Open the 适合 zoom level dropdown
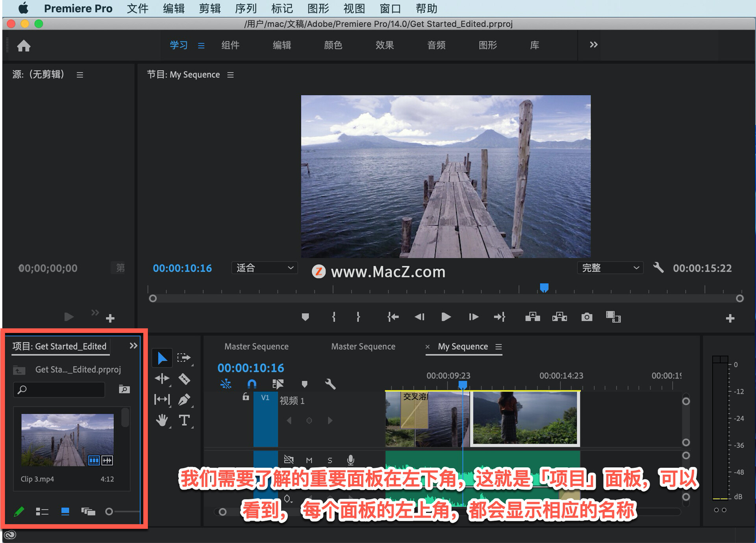 [x=265, y=268]
